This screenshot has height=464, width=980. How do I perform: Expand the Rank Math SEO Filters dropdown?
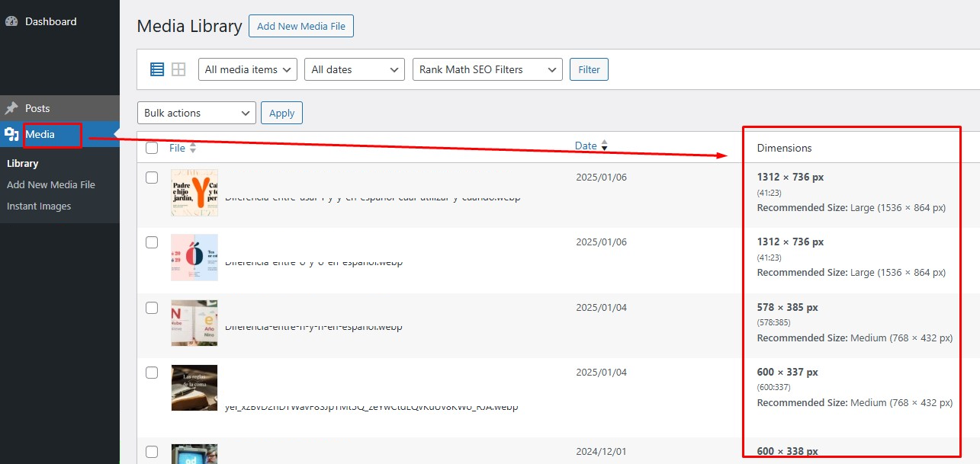pyautogui.click(x=487, y=69)
